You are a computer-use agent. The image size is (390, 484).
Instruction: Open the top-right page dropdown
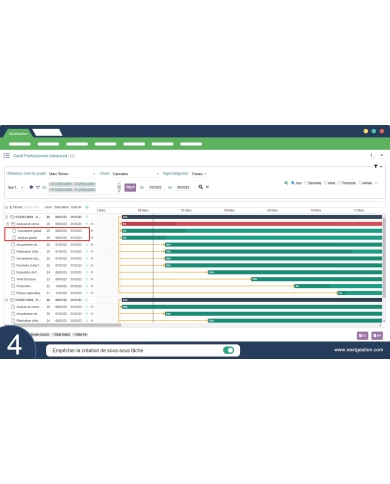click(376, 155)
